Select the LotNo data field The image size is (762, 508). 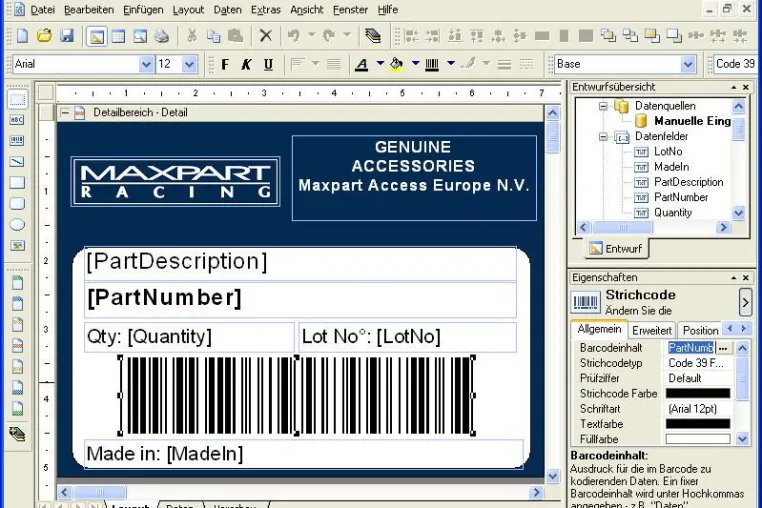point(668,152)
